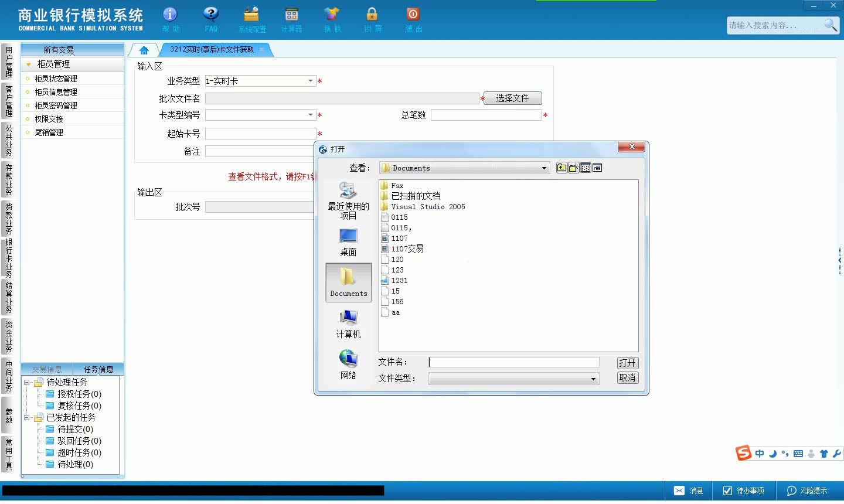Open the 文件类型 dropdown

[593, 379]
